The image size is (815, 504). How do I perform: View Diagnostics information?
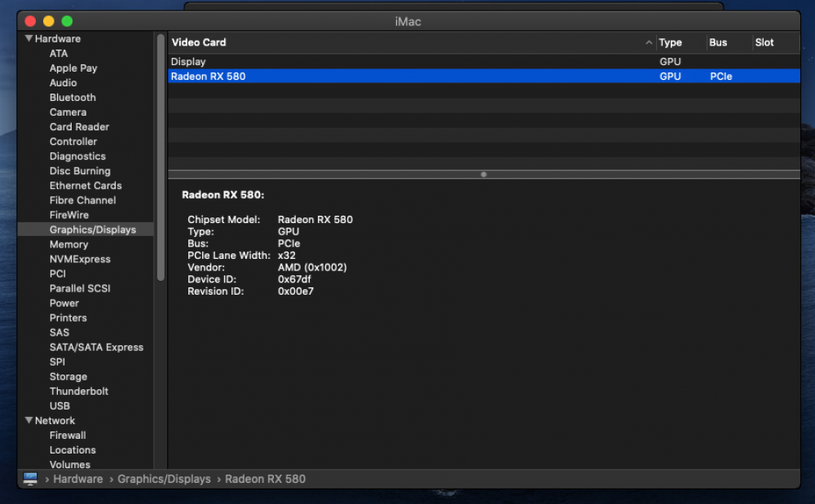77,156
